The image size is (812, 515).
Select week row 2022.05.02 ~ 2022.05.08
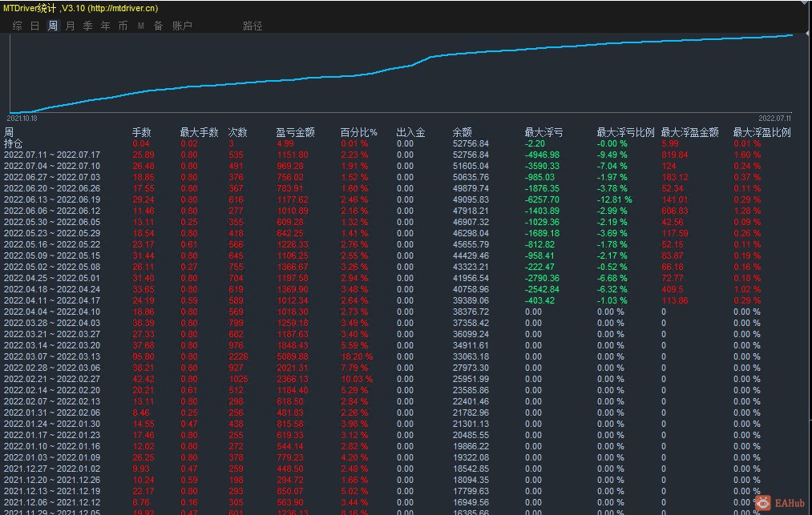point(52,267)
